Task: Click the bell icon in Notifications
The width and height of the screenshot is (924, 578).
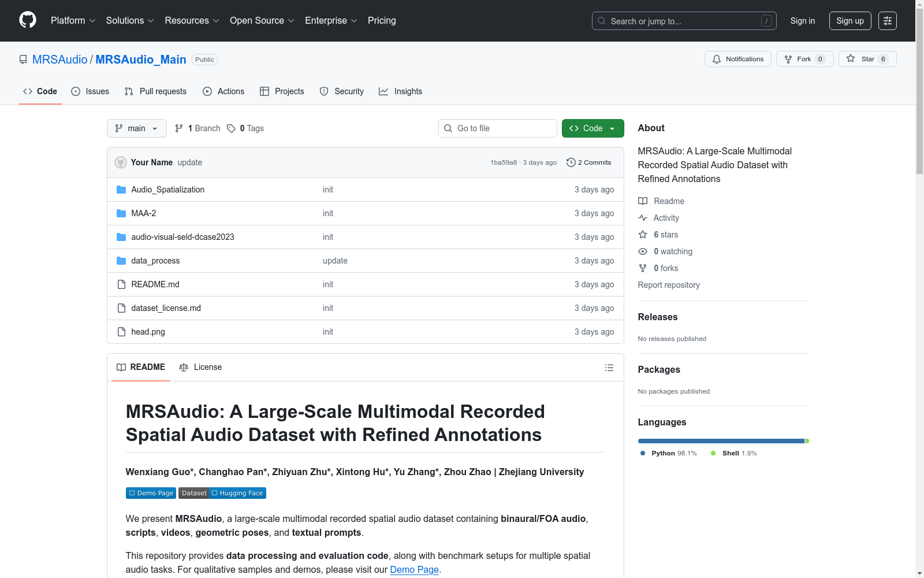Action: [717, 59]
